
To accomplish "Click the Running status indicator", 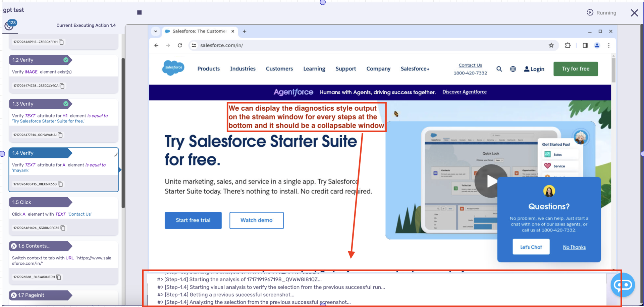I will pyautogui.click(x=602, y=13).
